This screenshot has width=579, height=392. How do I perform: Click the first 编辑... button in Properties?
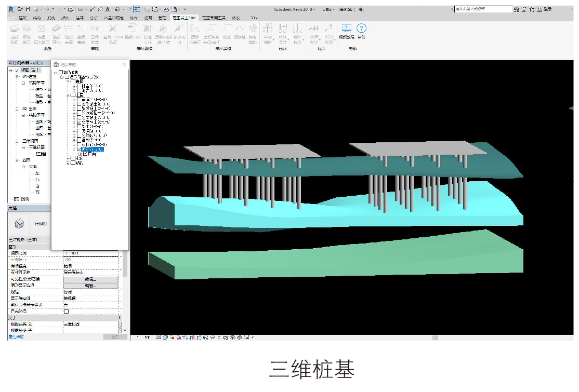pyautogui.click(x=90, y=279)
